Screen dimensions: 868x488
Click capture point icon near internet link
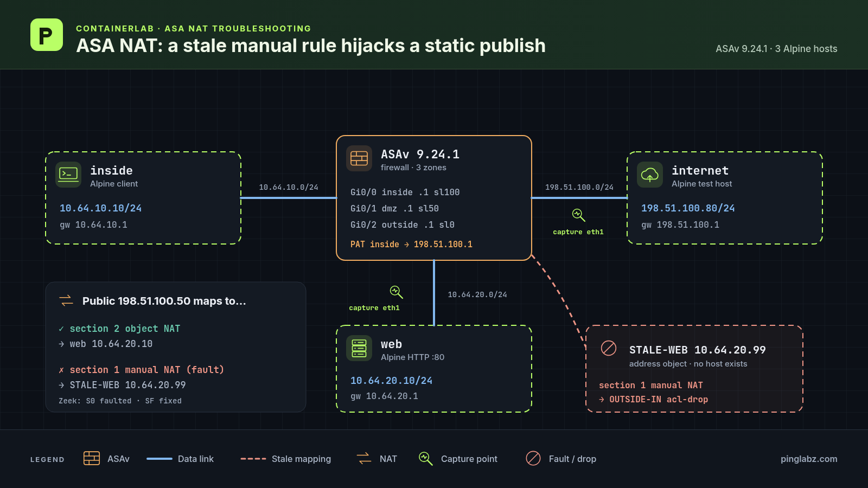[x=578, y=215]
